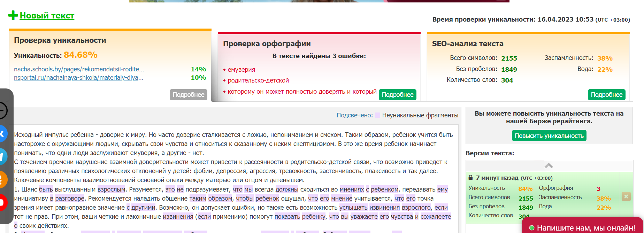The image size is (644, 233).
Task: Click the Подсвечено label above the text
Action: (x=354, y=115)
